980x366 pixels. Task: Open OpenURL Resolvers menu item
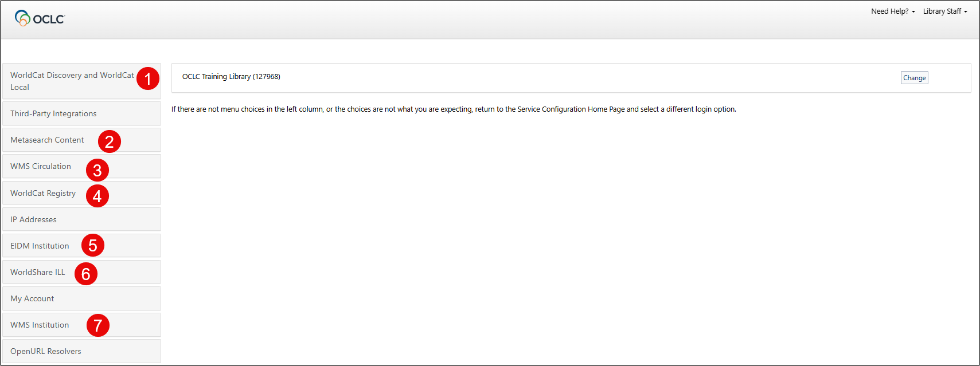coord(81,351)
